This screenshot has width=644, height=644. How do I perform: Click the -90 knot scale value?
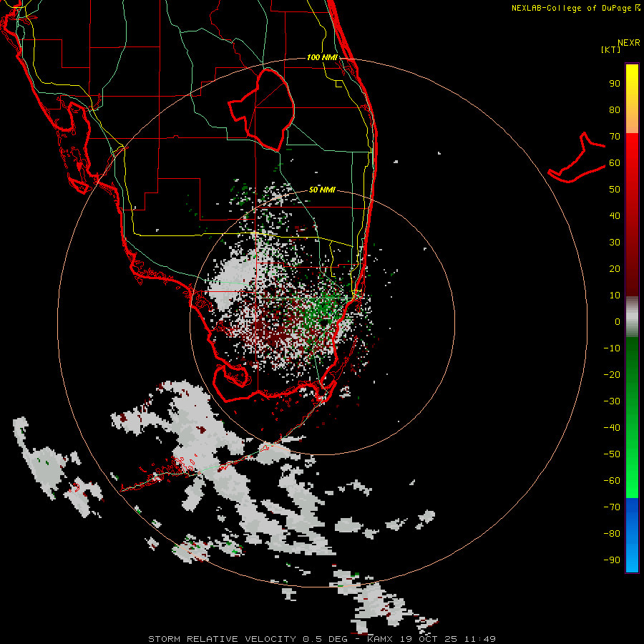(612, 560)
